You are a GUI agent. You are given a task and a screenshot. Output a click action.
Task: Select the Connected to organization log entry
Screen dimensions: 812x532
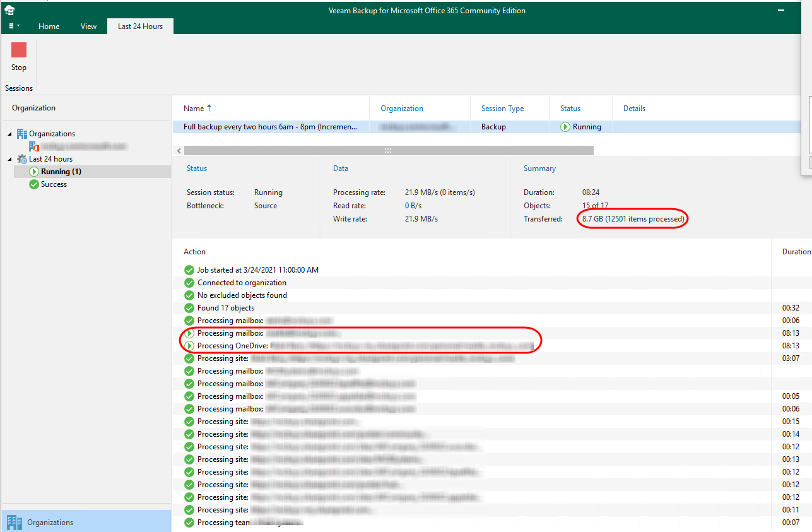coord(242,283)
